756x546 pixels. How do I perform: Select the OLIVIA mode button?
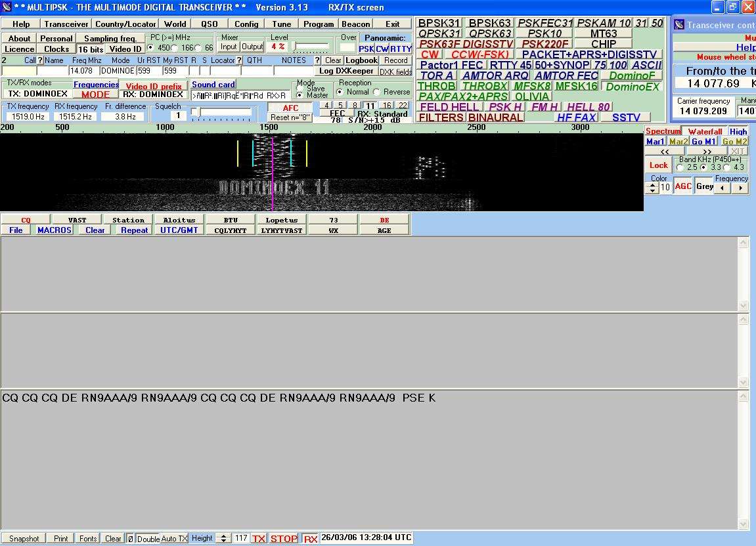pos(532,96)
